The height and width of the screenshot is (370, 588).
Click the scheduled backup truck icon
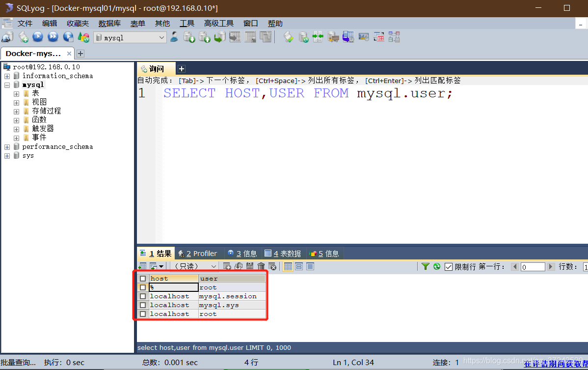coord(333,37)
